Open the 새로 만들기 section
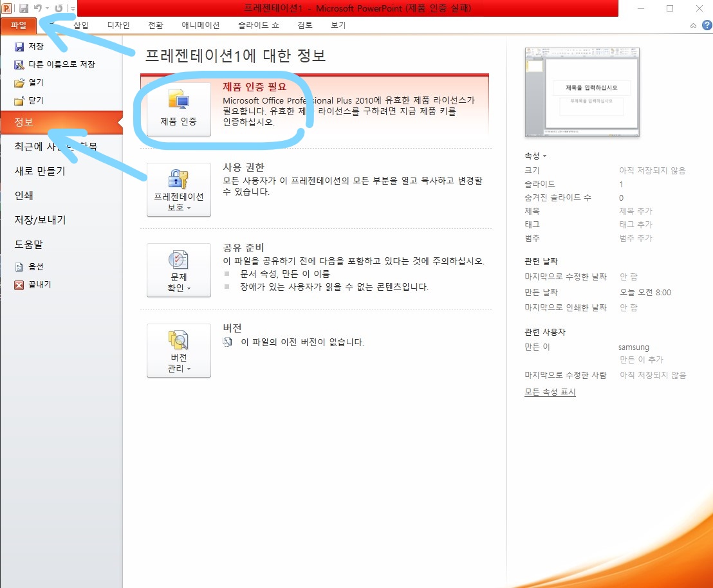713x588 pixels. click(40, 171)
